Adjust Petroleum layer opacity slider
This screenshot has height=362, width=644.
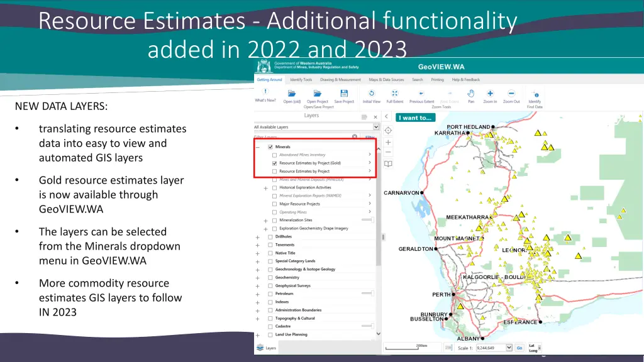pyautogui.click(x=367, y=293)
